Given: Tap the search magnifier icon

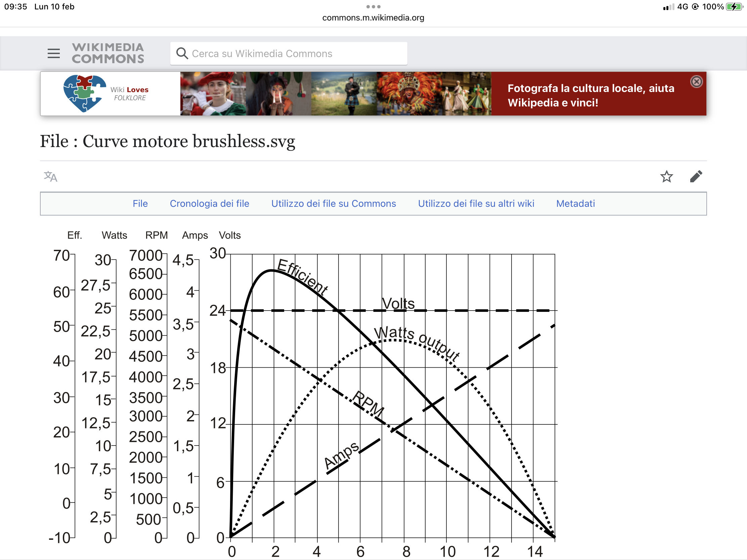Looking at the screenshot, I should [182, 53].
